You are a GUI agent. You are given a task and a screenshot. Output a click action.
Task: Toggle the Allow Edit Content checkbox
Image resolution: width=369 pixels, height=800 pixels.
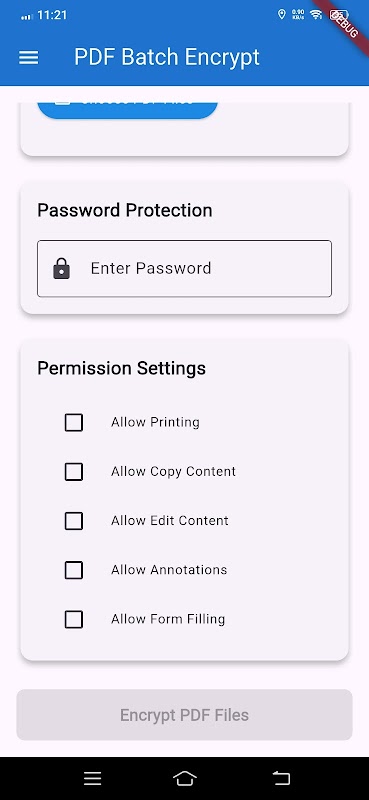pos(73,521)
